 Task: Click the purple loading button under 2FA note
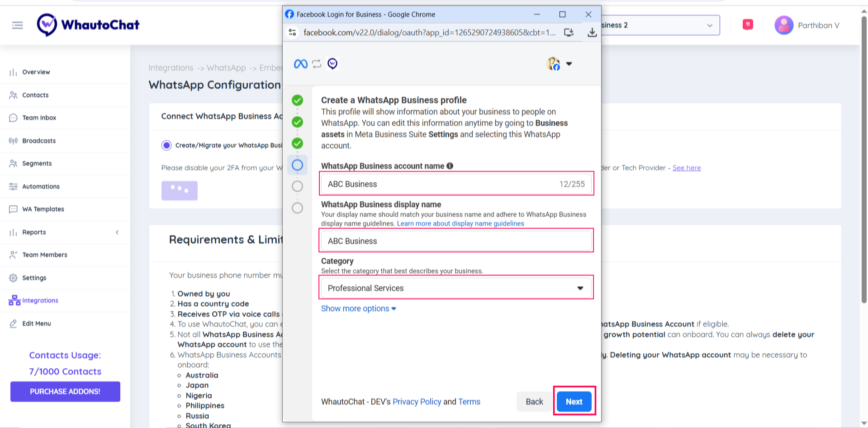(x=180, y=190)
